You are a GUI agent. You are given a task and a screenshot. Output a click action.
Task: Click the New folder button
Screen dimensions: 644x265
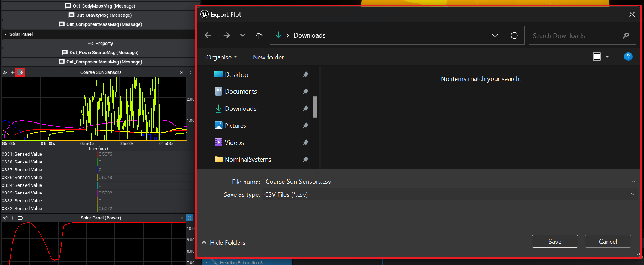point(268,57)
